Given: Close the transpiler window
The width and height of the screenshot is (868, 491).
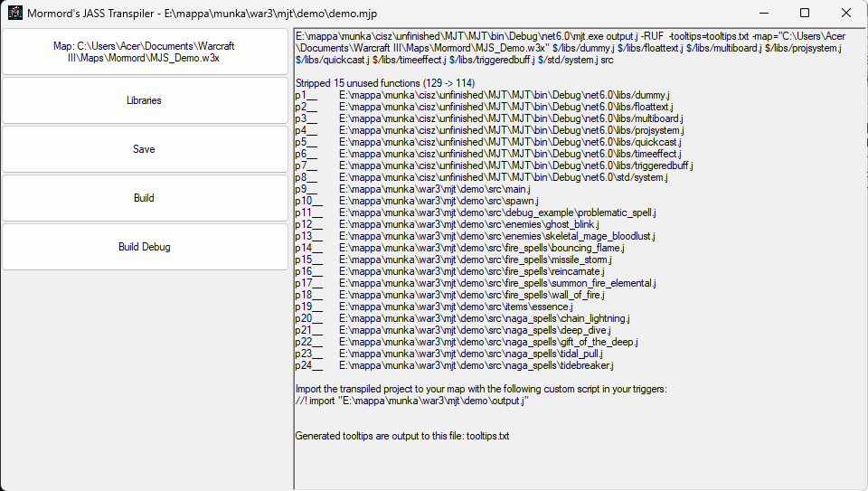Looking at the screenshot, I should [x=846, y=13].
